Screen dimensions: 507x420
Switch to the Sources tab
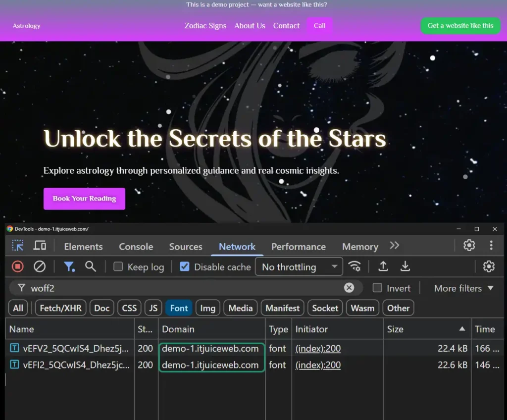pyautogui.click(x=186, y=247)
